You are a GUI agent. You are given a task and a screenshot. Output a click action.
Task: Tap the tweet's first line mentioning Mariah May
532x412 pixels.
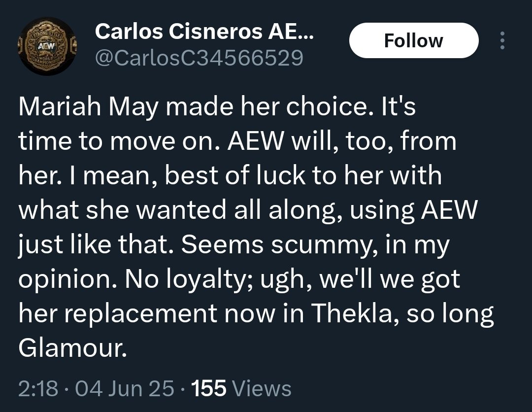click(x=217, y=106)
